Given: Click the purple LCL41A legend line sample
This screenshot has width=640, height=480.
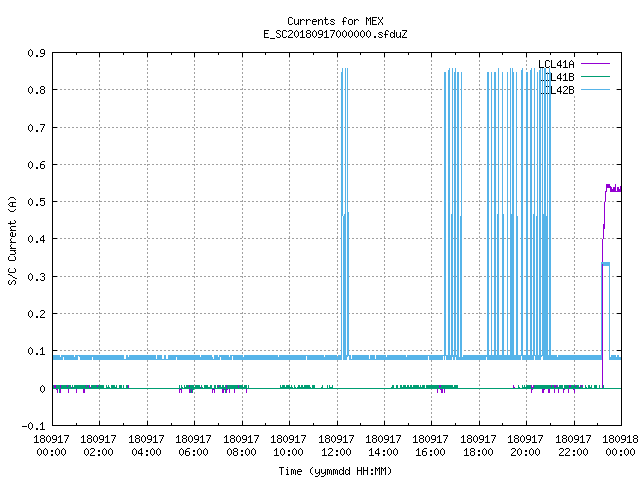Looking at the screenshot, I should (595, 64).
